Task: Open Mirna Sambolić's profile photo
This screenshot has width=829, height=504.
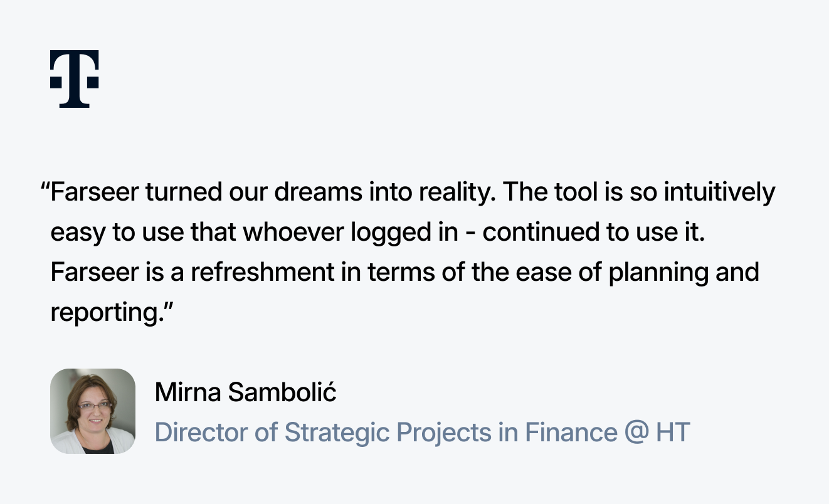Action: [x=93, y=411]
